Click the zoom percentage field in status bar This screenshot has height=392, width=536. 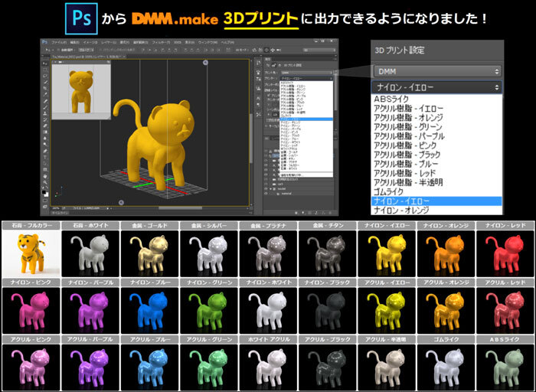pos(55,208)
